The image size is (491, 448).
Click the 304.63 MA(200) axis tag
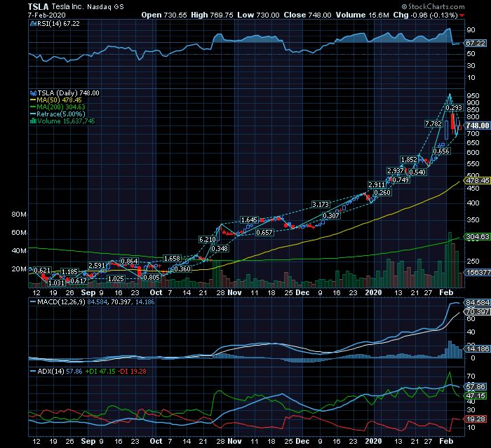click(x=477, y=237)
